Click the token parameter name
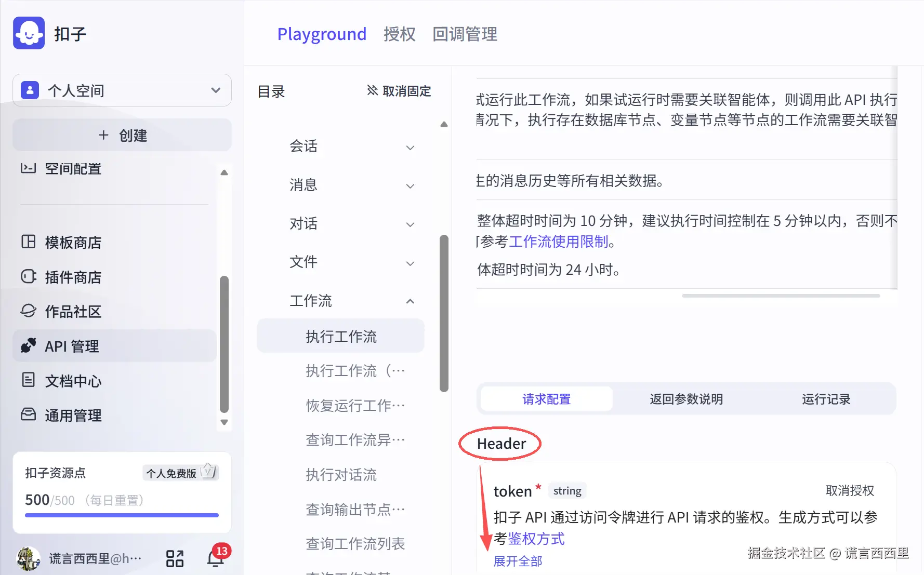 coord(512,491)
